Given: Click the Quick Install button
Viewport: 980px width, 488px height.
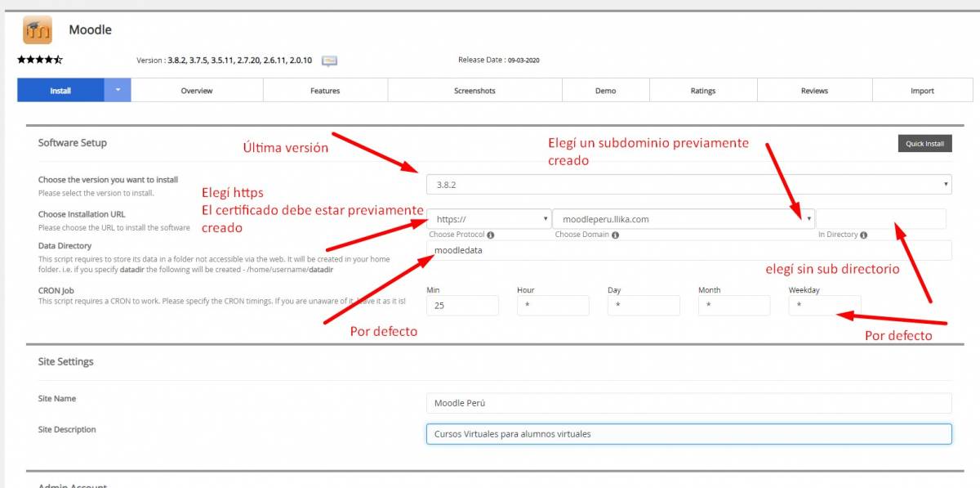Looking at the screenshot, I should coord(924,144).
